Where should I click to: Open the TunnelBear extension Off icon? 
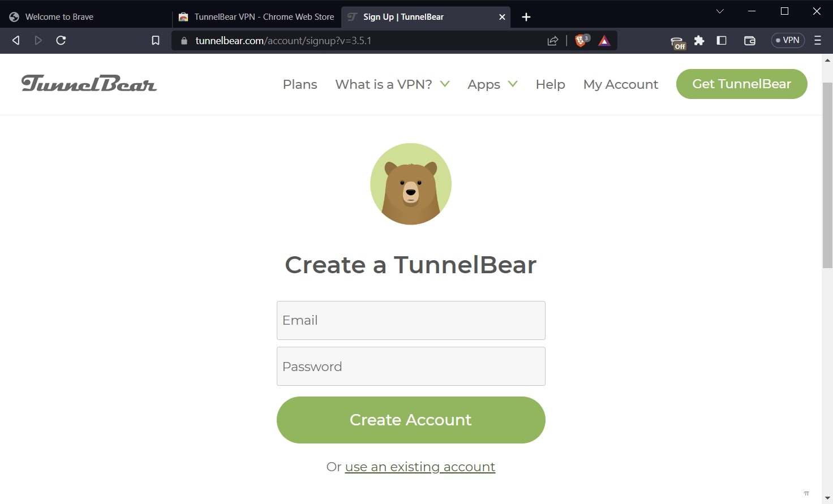[678, 42]
